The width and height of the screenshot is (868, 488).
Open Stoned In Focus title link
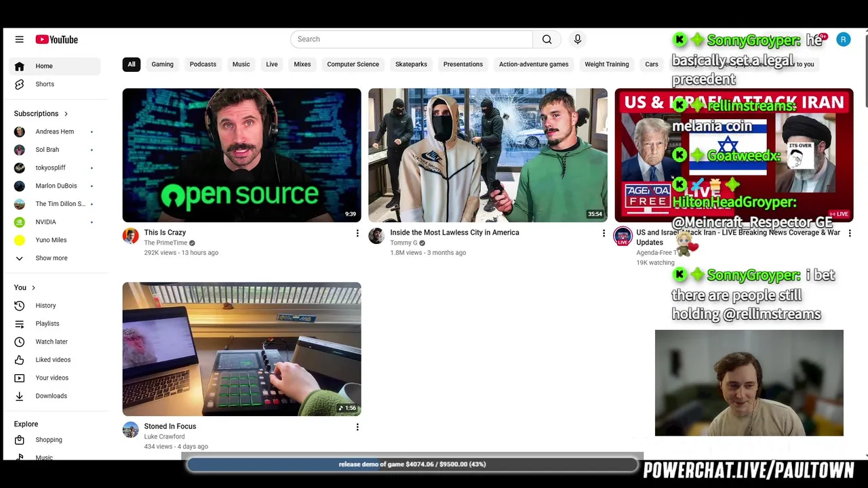click(x=170, y=426)
